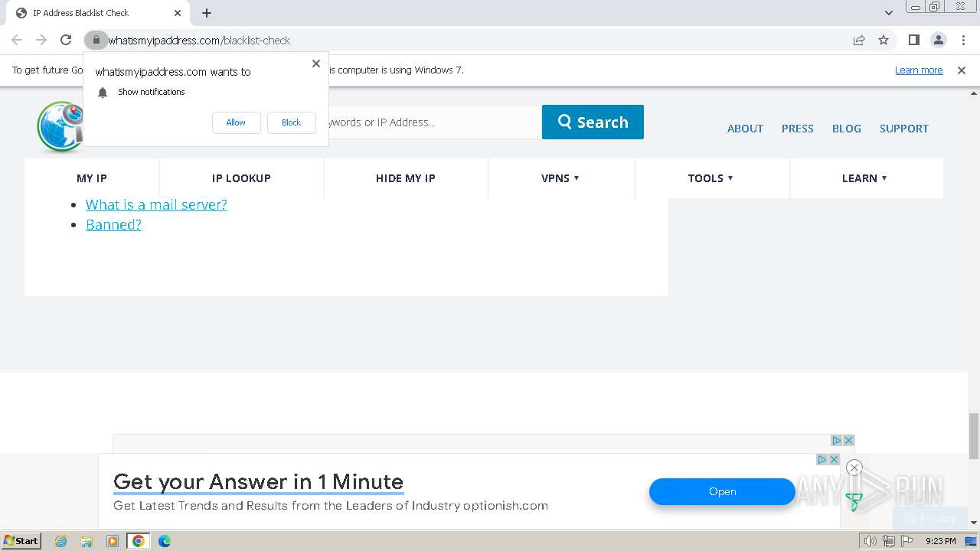Dismiss the Windows 7 info bar
The height and width of the screenshot is (551, 980).
tap(962, 70)
